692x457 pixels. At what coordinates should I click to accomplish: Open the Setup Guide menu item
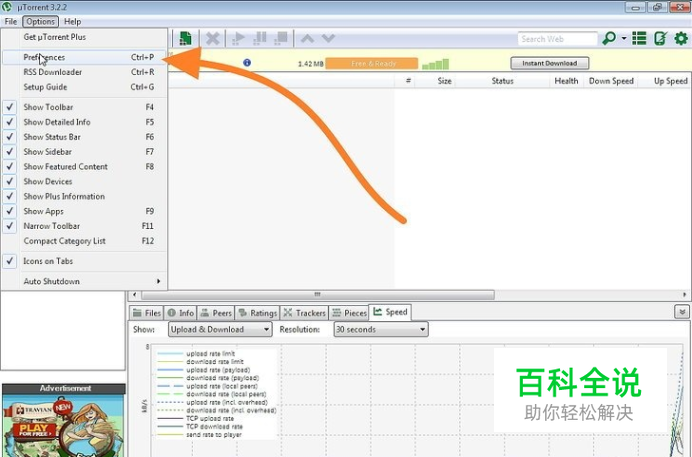click(84, 87)
